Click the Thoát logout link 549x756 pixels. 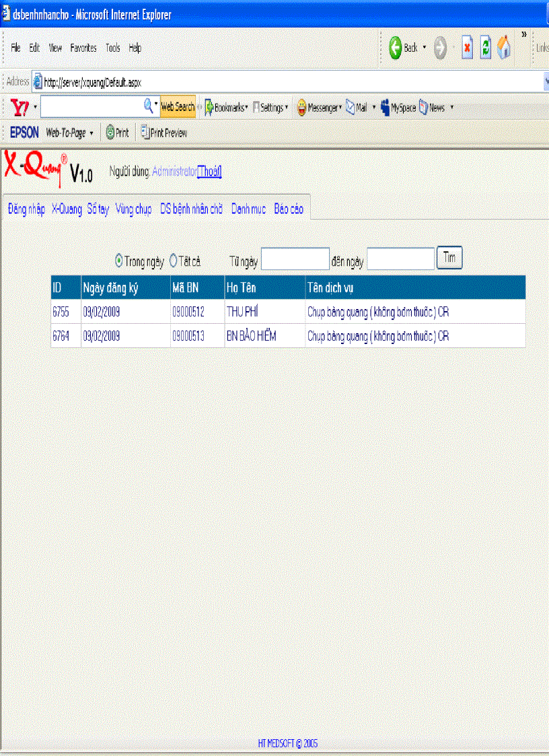pos(209,172)
